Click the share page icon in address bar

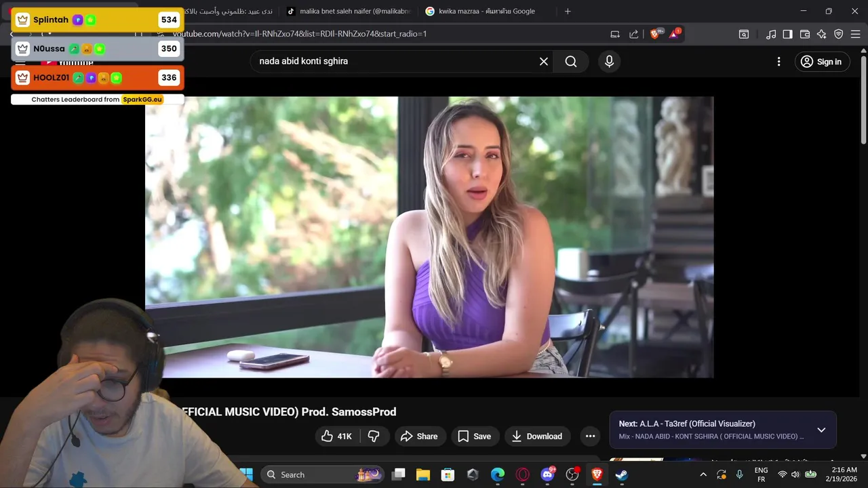(633, 34)
